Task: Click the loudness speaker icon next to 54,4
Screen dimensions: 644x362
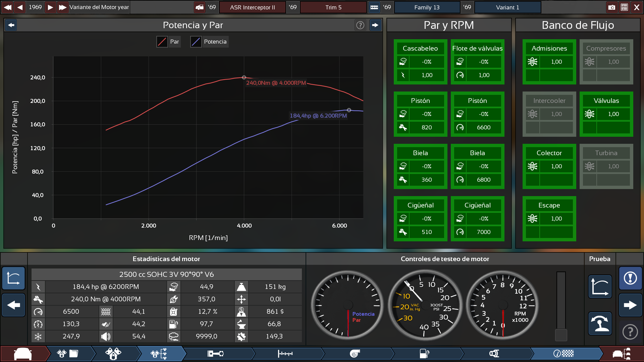Action: (x=106, y=337)
